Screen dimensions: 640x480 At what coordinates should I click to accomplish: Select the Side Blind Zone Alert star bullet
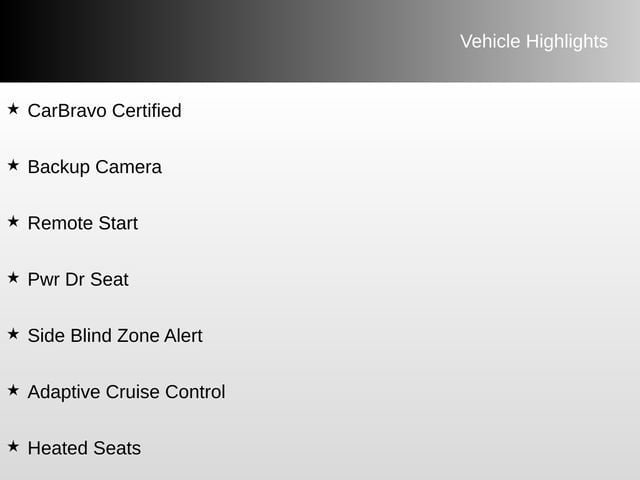pos(13,333)
